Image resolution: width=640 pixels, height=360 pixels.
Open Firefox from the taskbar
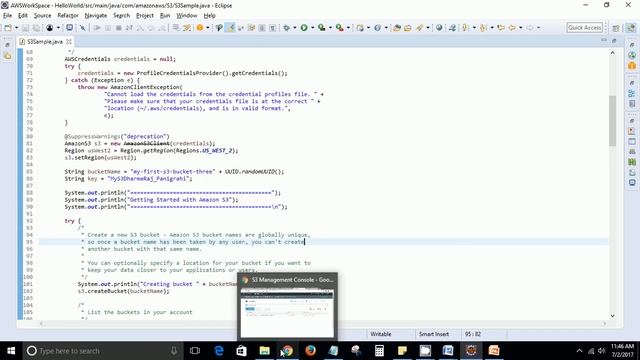pos(310,351)
